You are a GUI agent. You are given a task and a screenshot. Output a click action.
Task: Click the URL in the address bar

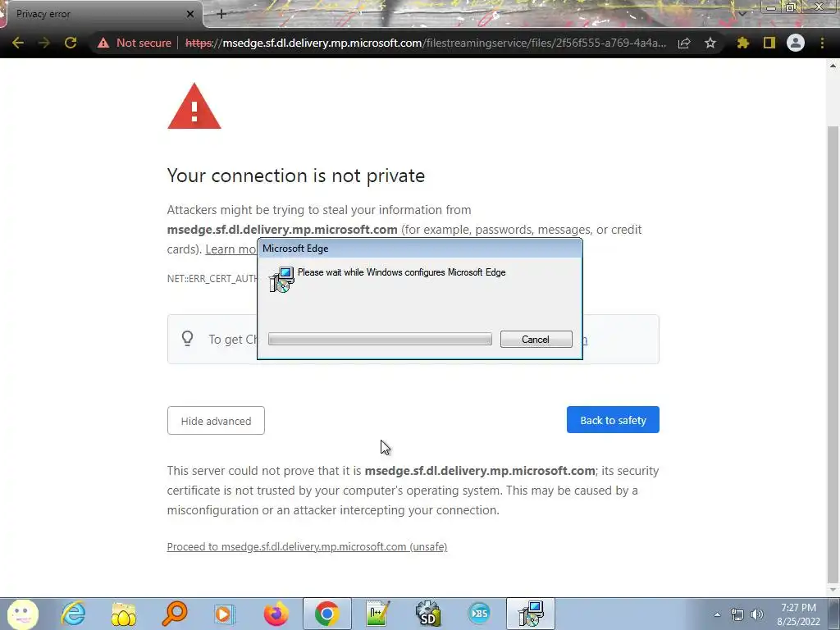(x=426, y=43)
